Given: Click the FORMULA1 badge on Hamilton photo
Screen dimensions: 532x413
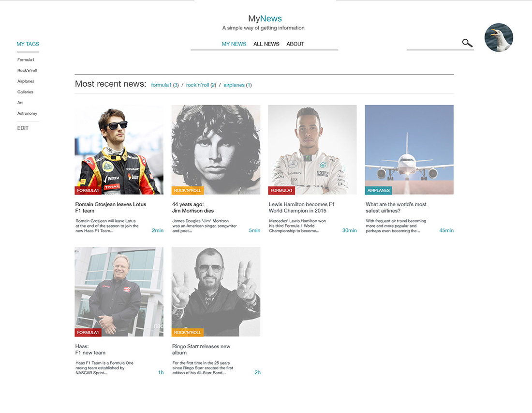Looking at the screenshot, I should [x=281, y=191].
